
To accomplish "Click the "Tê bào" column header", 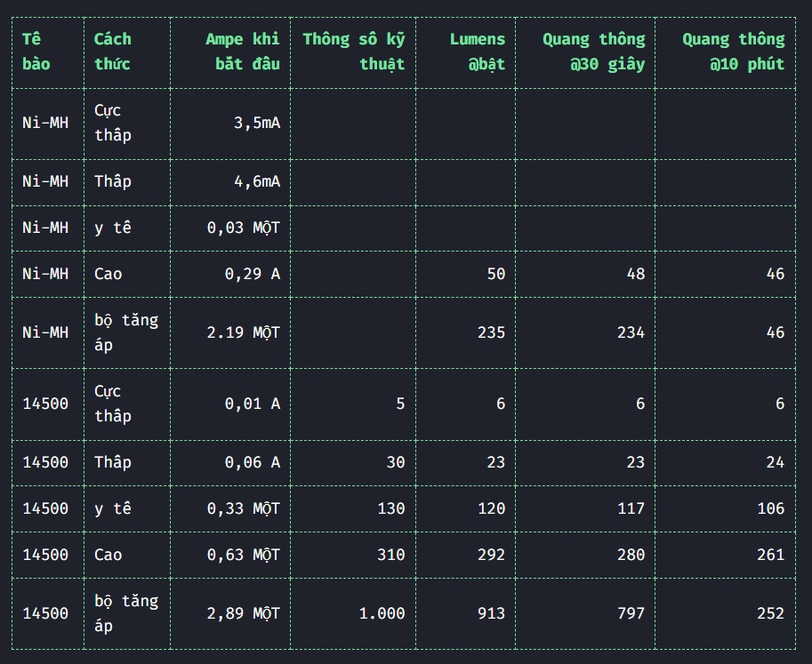I will (36, 52).
